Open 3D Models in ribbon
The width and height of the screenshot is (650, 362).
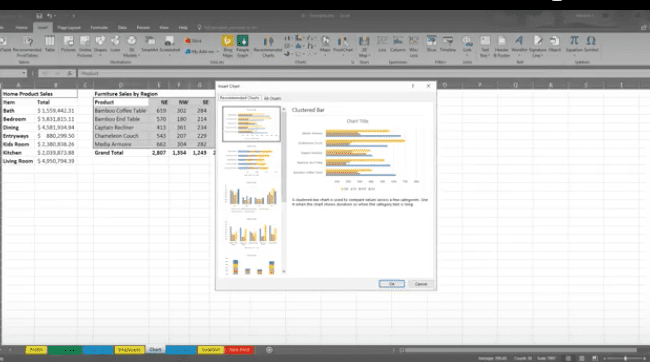coord(131,46)
